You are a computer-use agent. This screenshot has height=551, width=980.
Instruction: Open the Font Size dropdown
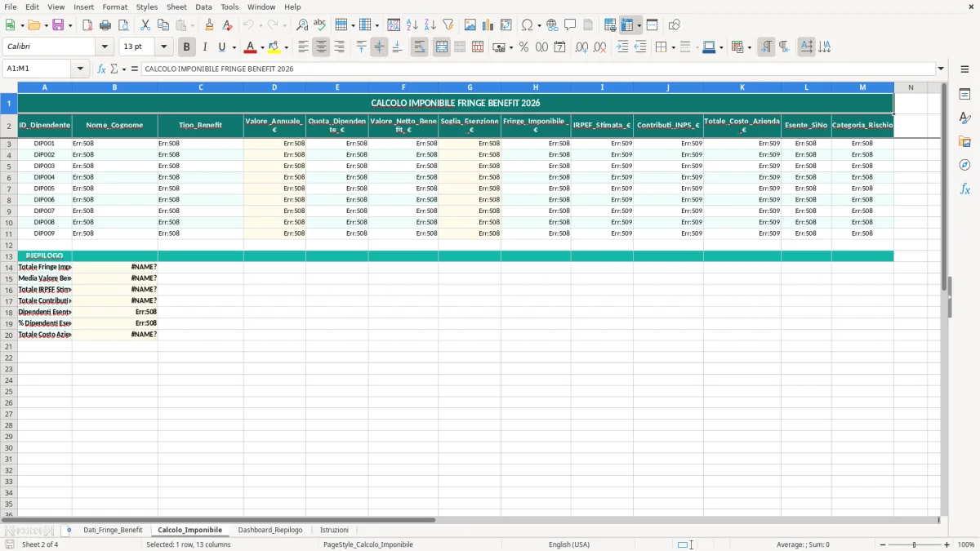pos(163,47)
